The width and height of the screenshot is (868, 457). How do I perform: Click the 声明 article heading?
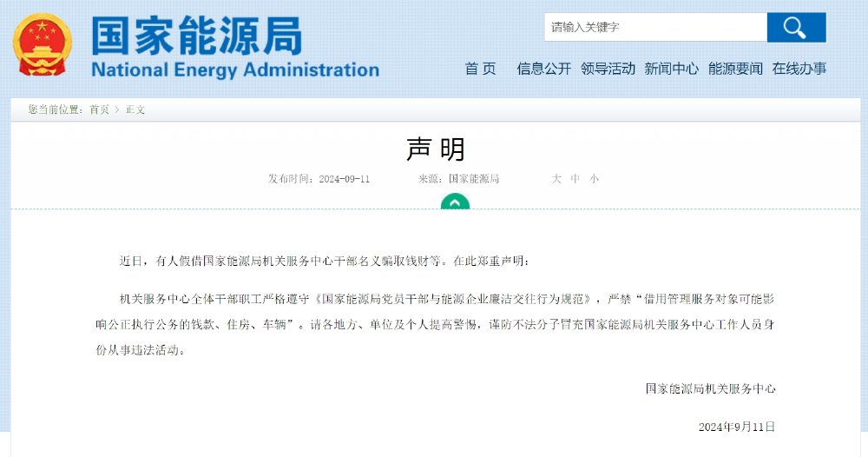point(435,149)
